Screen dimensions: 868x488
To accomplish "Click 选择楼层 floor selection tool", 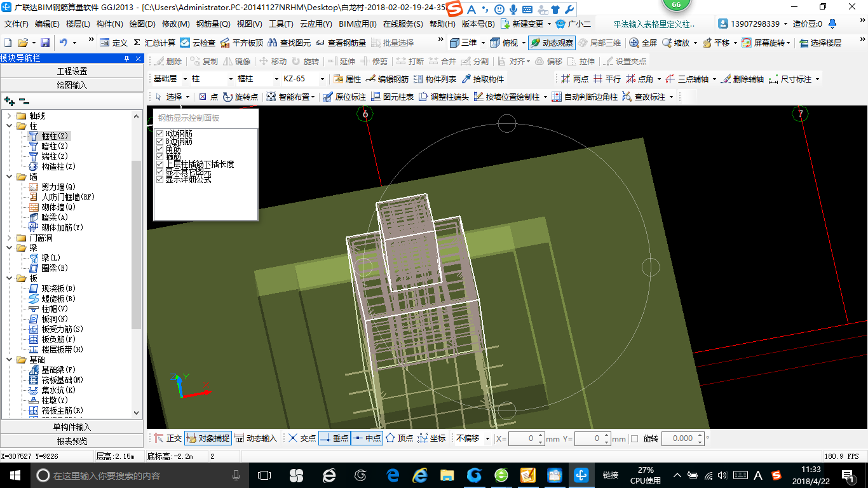I will click(x=820, y=43).
